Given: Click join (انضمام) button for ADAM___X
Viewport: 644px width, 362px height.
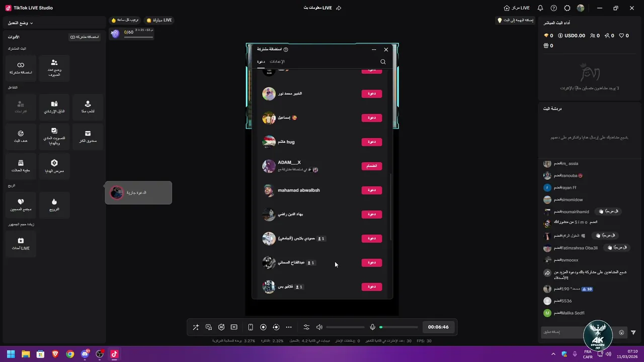Looking at the screenshot, I should pos(372,166).
